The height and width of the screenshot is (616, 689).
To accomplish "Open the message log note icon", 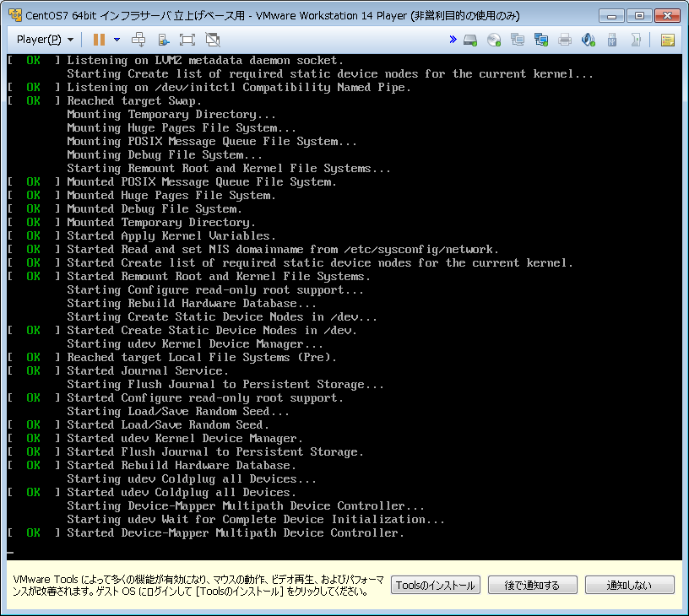I will pos(667,40).
